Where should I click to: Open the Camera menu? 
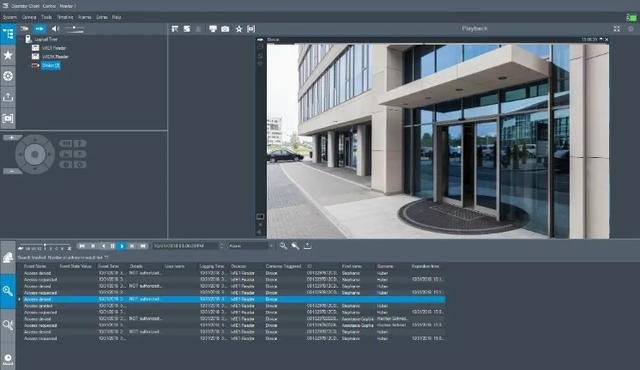click(29, 17)
